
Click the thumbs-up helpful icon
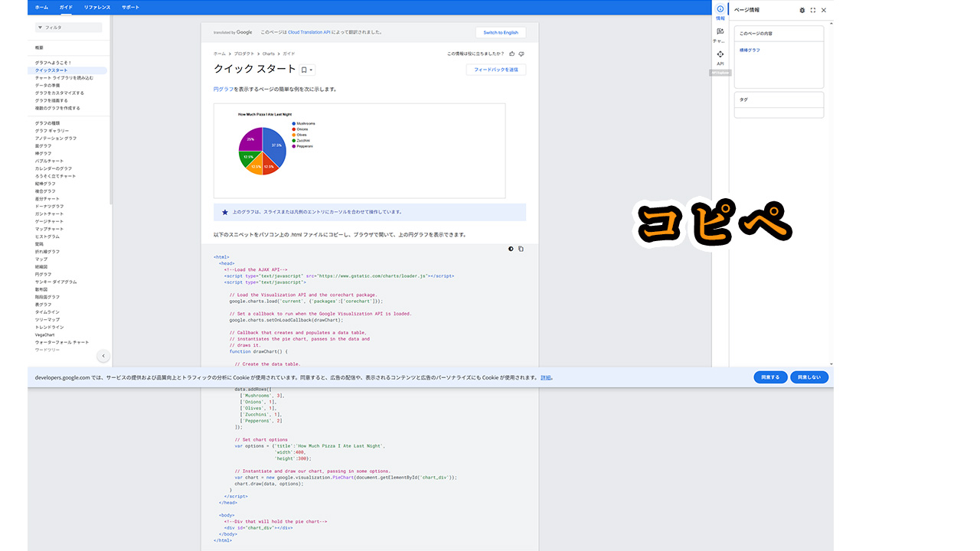(x=511, y=54)
